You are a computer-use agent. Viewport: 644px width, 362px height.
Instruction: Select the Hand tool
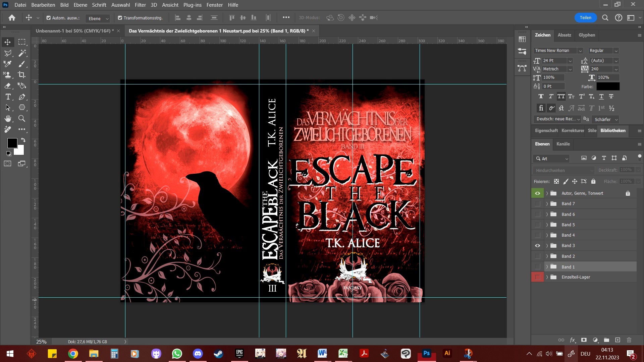[x=8, y=118]
